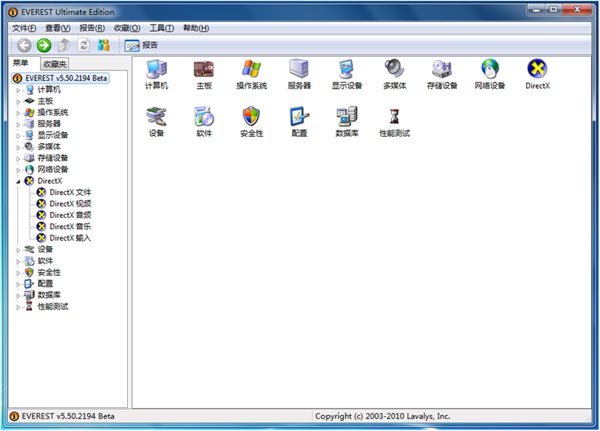Open the 操作系统 Windows flag icon

(x=251, y=69)
